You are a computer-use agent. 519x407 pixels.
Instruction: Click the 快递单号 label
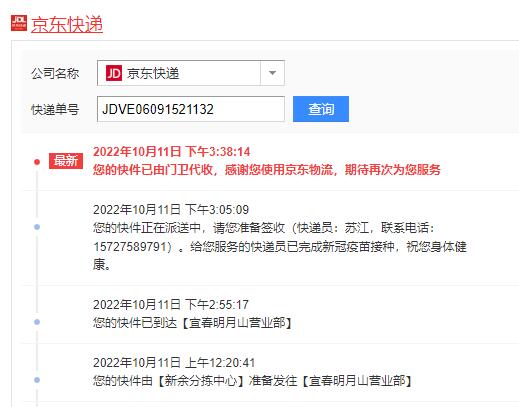coord(55,109)
